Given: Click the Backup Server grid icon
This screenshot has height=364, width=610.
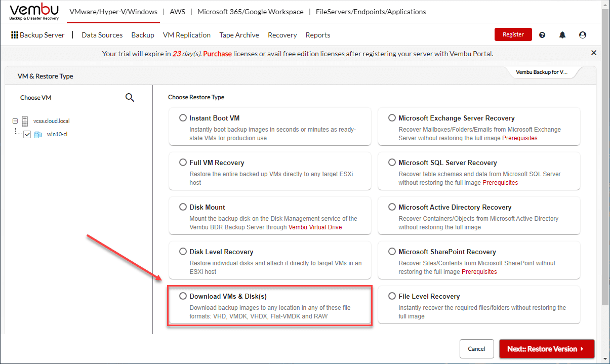Looking at the screenshot, I should [15, 35].
